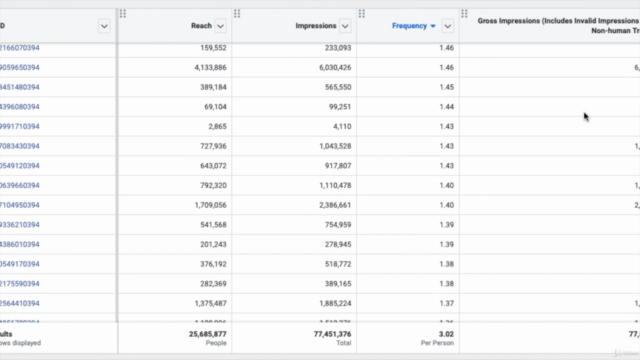Image resolution: width=640 pixels, height=360 pixels.
Task: Open campaign ID ending 4386010394
Action: click(x=20, y=244)
